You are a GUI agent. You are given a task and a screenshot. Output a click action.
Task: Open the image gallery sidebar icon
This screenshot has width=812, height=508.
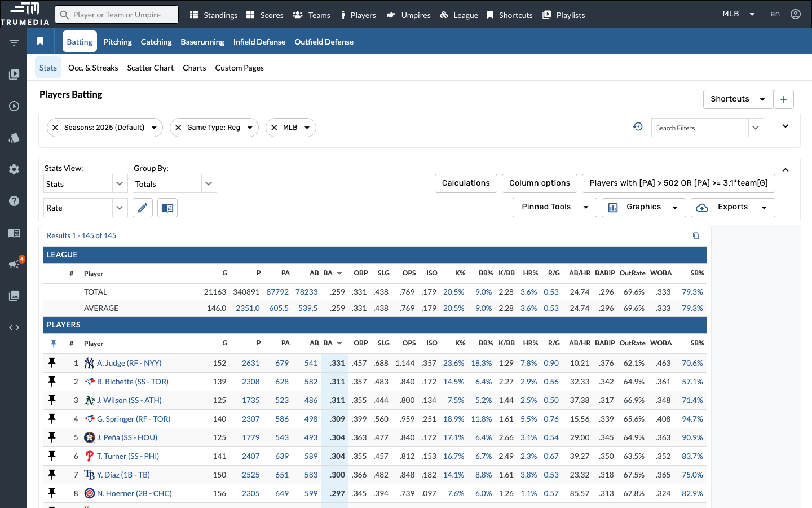(x=14, y=296)
